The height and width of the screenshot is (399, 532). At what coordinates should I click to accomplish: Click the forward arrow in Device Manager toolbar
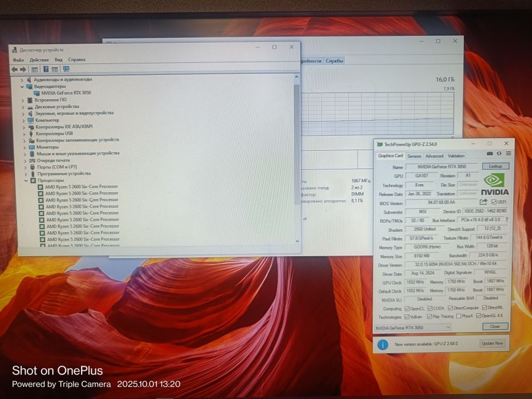pos(23,69)
